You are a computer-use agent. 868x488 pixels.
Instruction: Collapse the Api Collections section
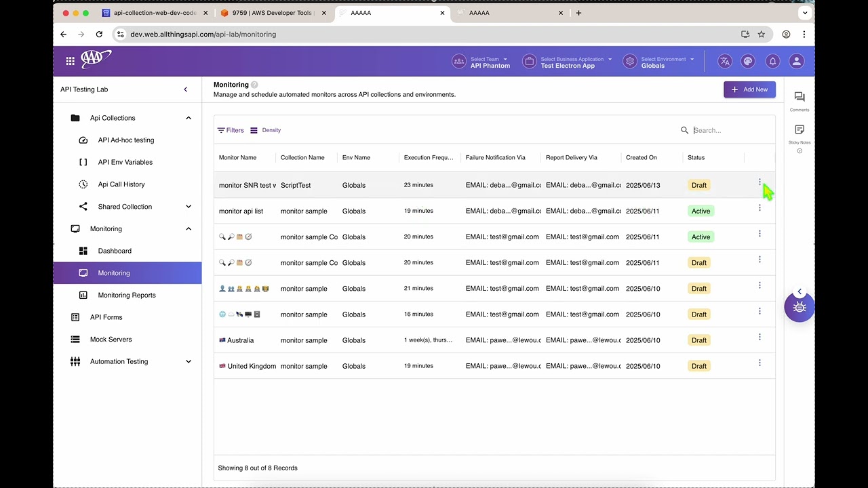click(x=189, y=118)
